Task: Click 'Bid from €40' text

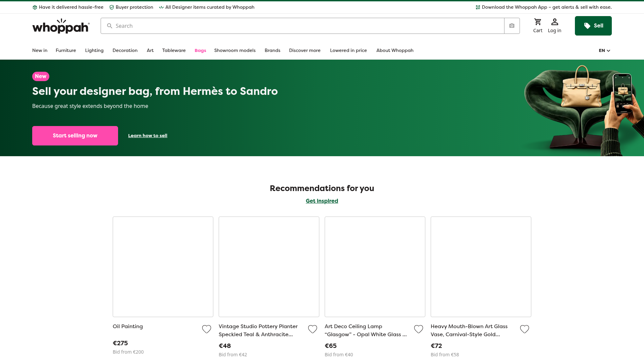Action: tap(339, 355)
